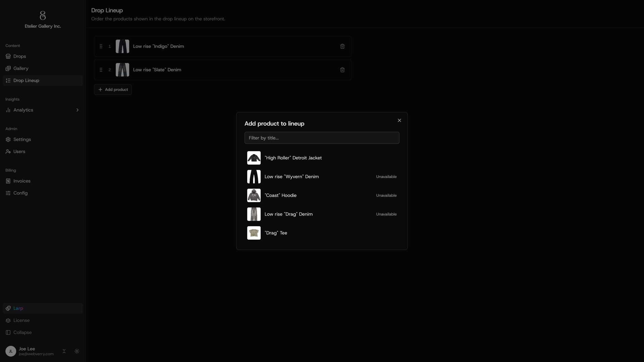Select Low rise "Drag" Denim entry
Viewport: 644px width, 362px height.
point(322,214)
